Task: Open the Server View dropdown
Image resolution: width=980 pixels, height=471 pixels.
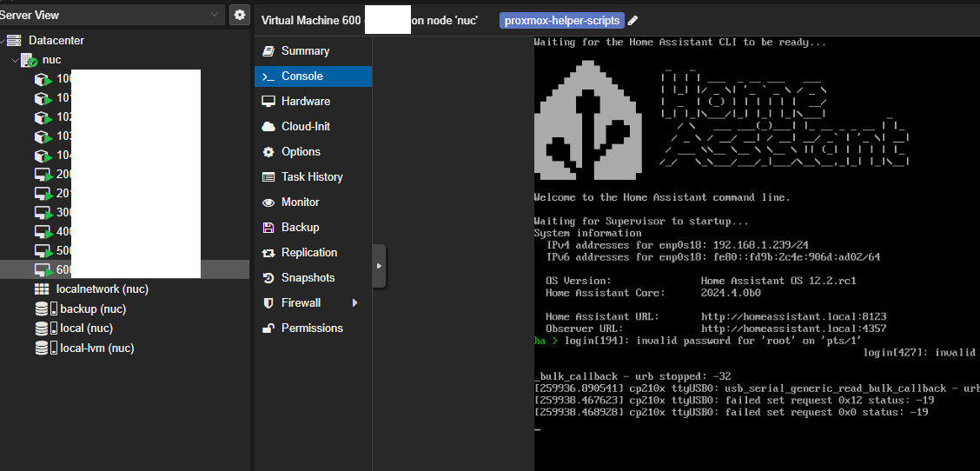Action: click(x=215, y=15)
